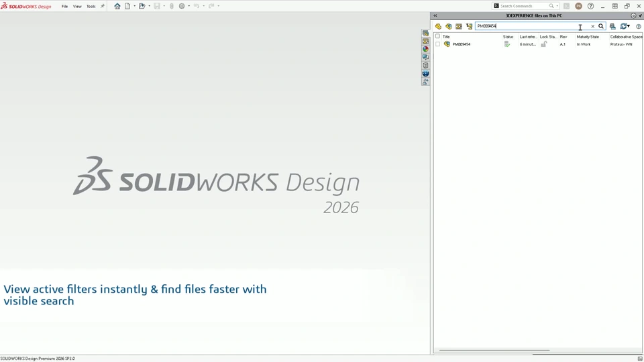Select the PM009454 file title in the list
Image resolution: width=644 pixels, height=362 pixels.
462,44
